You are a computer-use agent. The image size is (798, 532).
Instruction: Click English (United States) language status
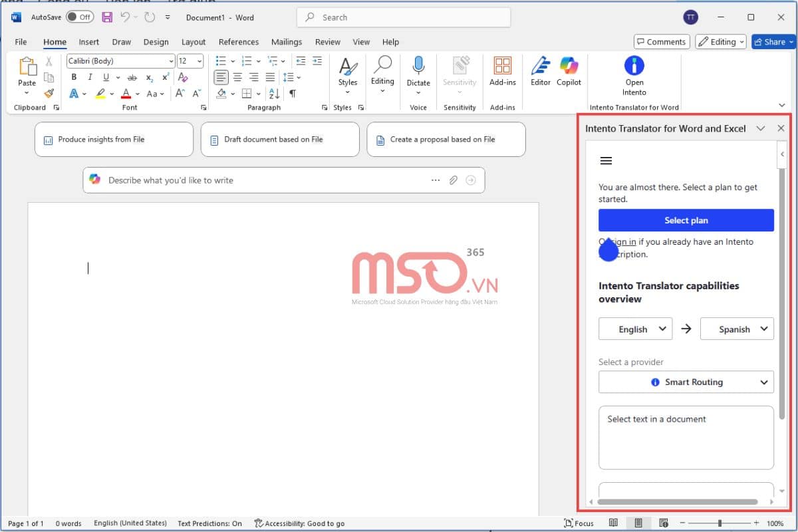tap(130, 523)
